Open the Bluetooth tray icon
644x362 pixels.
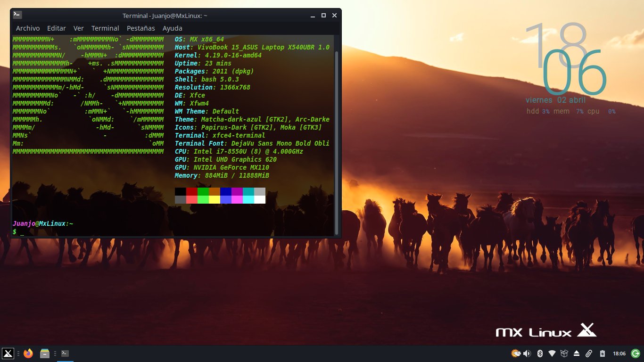click(541, 354)
